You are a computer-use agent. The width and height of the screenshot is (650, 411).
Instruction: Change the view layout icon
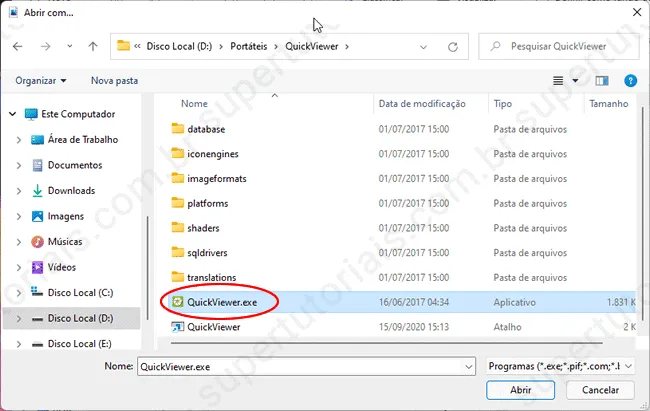(x=558, y=80)
